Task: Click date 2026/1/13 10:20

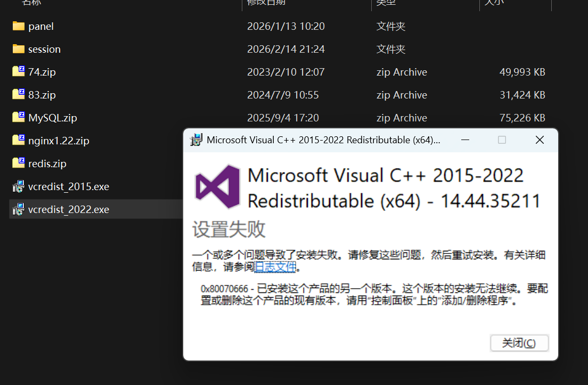Action: point(286,26)
